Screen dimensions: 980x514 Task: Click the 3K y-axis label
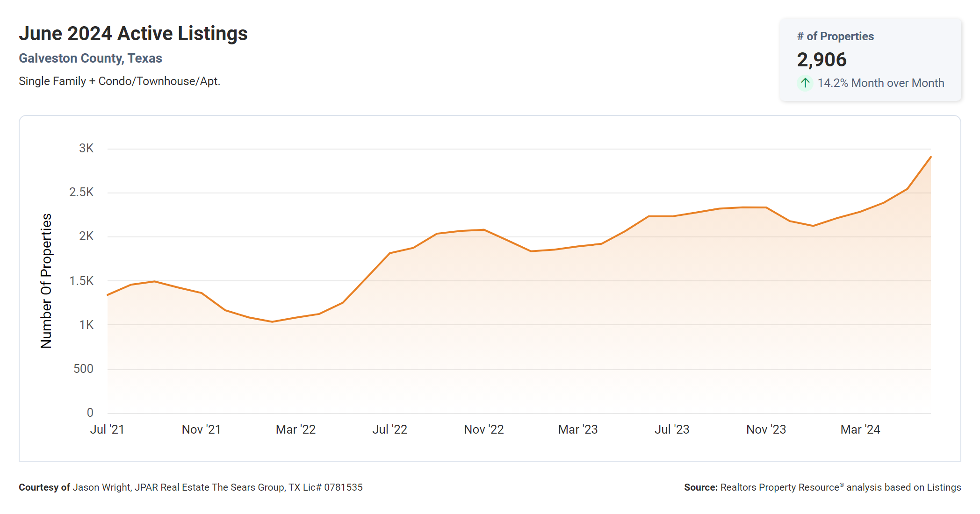point(86,149)
